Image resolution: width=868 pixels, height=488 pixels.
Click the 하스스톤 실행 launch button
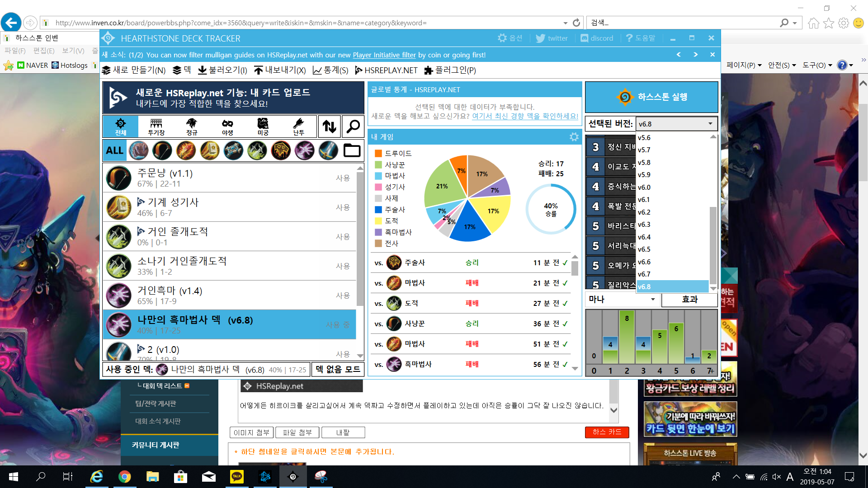(x=651, y=97)
